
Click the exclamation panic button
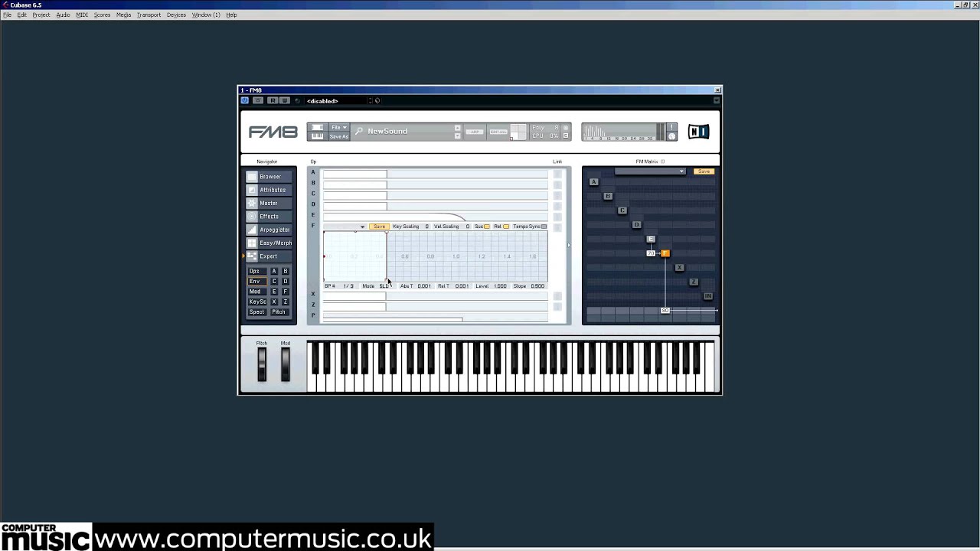671,127
